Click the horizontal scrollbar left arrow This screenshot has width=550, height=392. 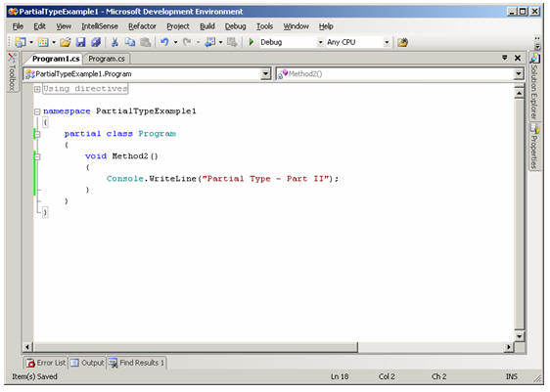pyautogui.click(x=27, y=347)
